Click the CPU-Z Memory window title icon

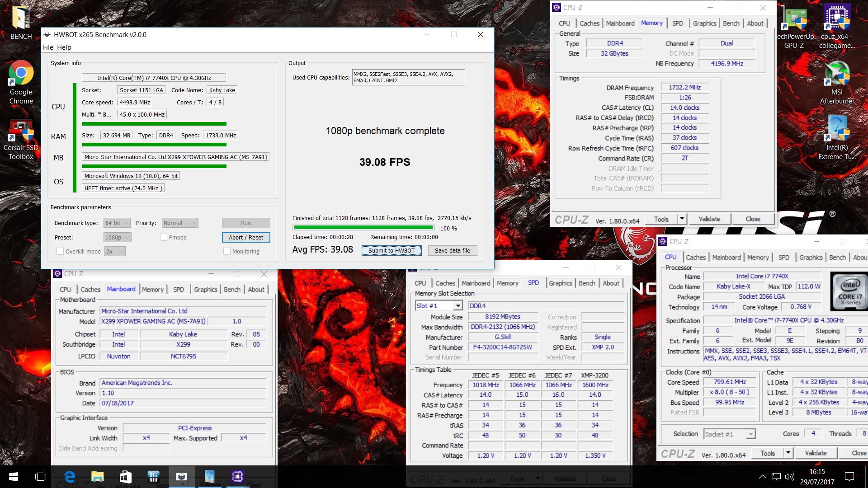coord(556,7)
